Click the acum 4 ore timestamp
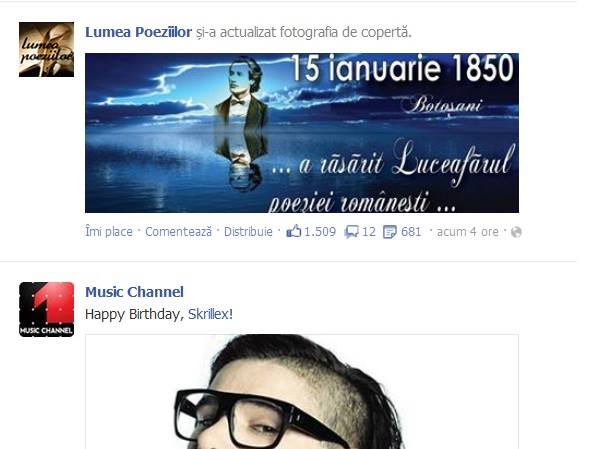 (468, 232)
